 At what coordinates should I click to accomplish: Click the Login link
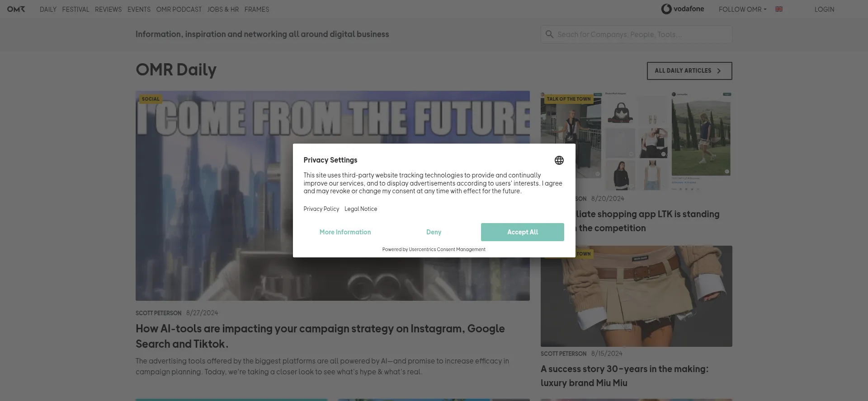[x=824, y=9]
